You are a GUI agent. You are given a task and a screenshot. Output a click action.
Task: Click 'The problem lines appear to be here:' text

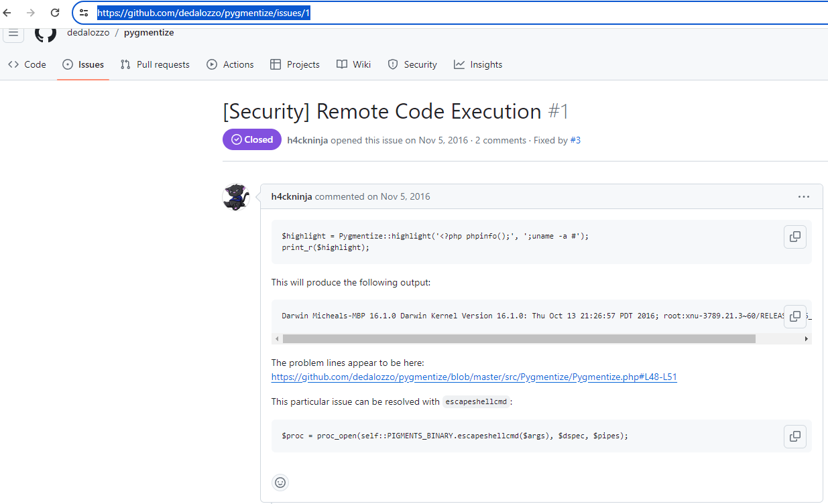point(348,363)
